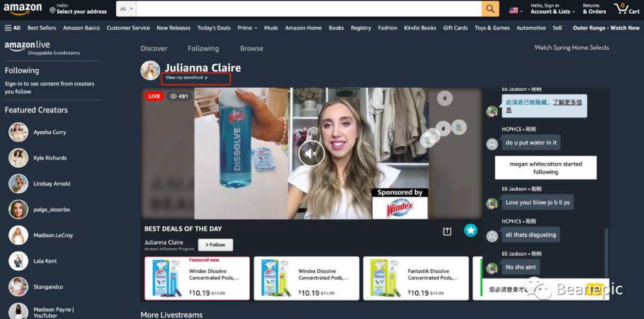The height and width of the screenshot is (319, 644).
Task: Click the chat panel scrollbar
Action: point(606,252)
